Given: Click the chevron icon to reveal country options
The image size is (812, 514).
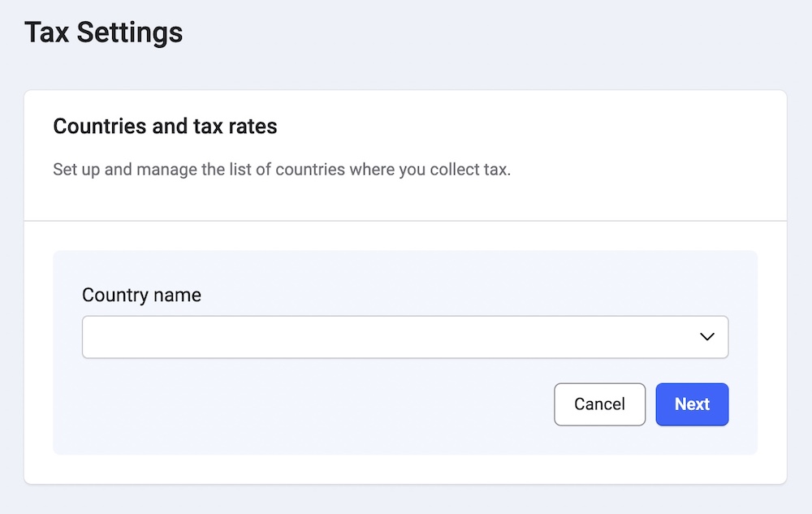Looking at the screenshot, I should click(x=706, y=336).
